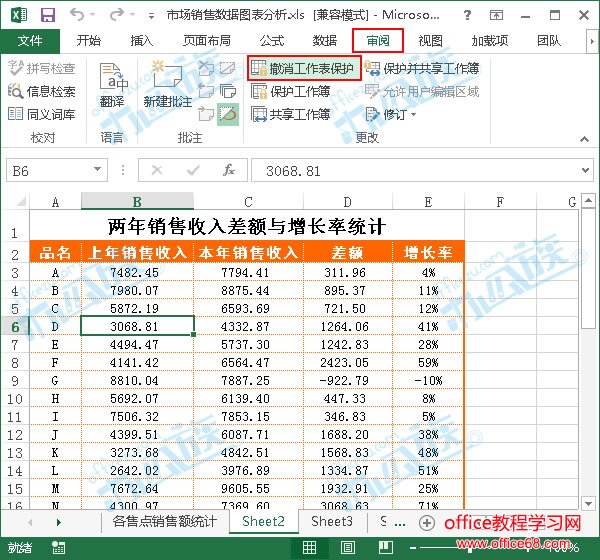
Task: Click the Undo arrow icon
Action: (x=77, y=15)
